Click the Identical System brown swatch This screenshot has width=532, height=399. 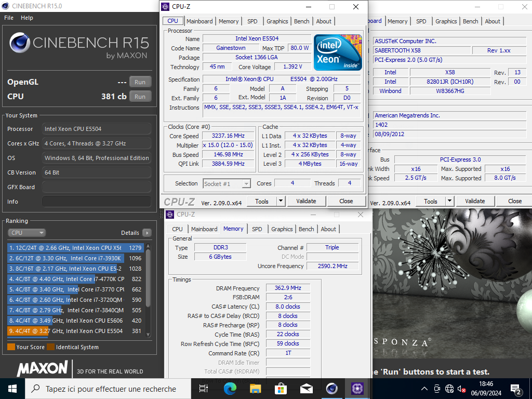click(x=50, y=347)
